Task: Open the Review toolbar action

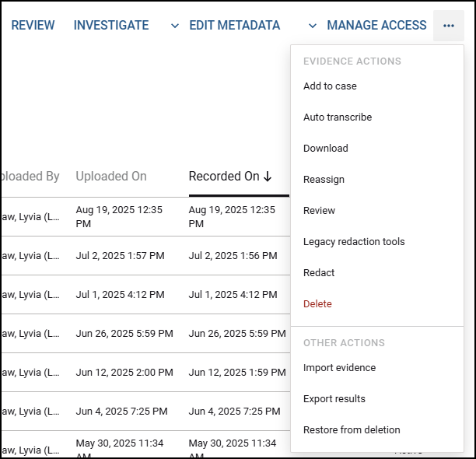Action: [33, 26]
